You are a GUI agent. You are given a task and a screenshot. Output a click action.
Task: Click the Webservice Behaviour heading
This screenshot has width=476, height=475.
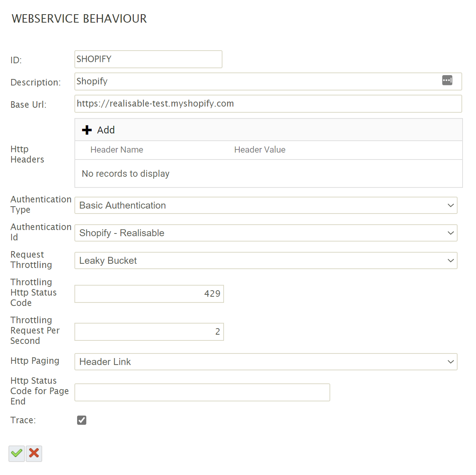[79, 19]
